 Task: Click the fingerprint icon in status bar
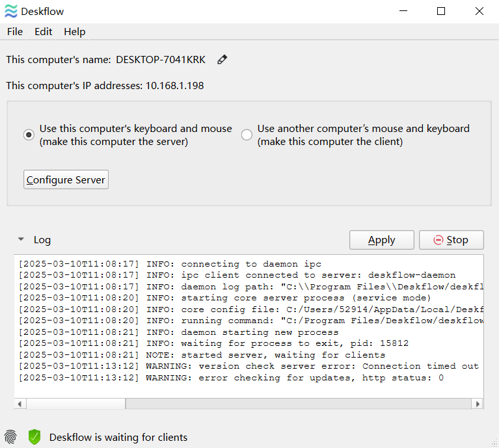point(10,437)
